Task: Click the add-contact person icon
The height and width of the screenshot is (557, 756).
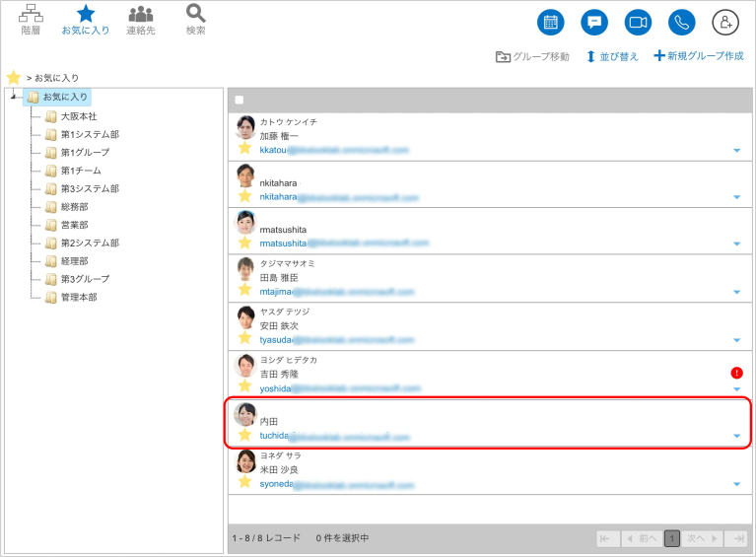Action: (725, 23)
